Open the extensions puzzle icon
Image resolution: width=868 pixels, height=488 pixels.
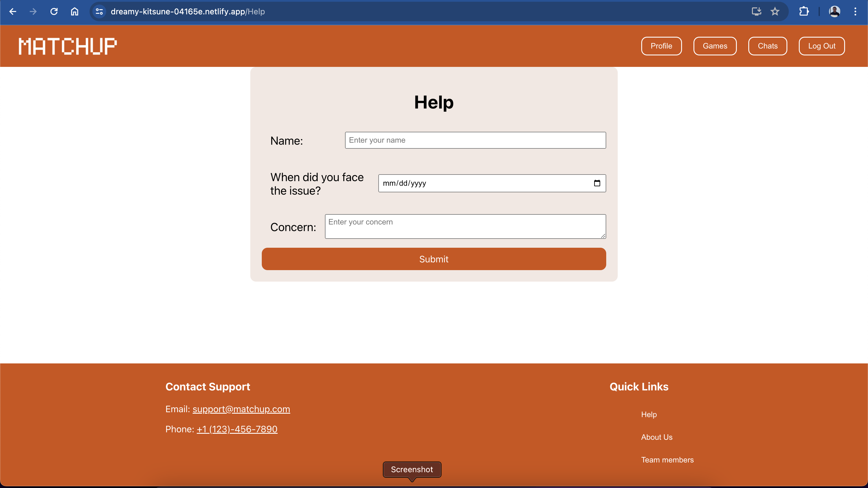(x=804, y=11)
